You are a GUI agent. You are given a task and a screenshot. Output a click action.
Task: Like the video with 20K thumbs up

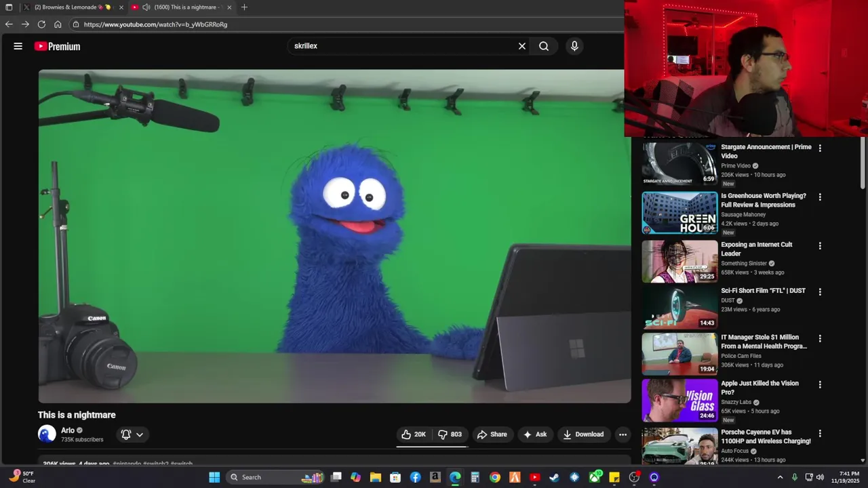(414, 434)
